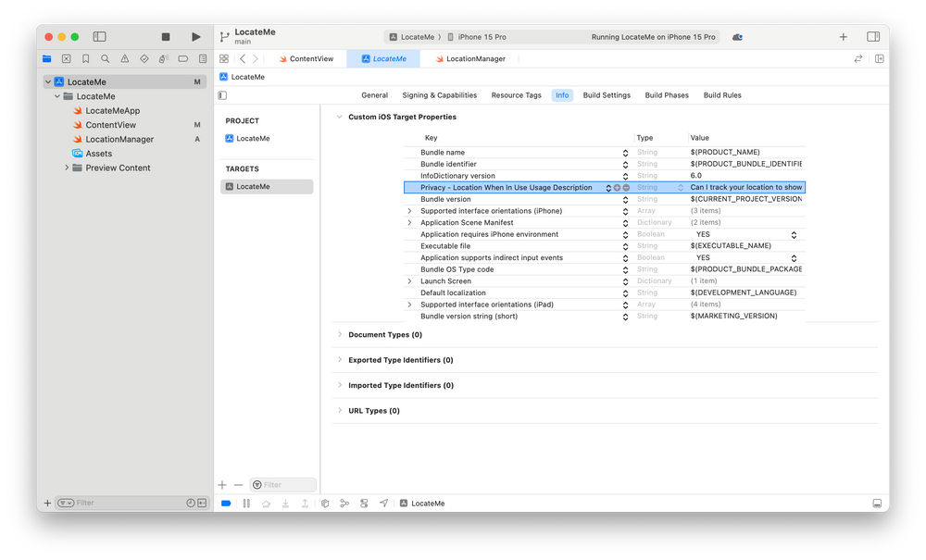Expand Supported interface orientations (iPhone) row
Screen dimensions: 926x560
[410, 210]
